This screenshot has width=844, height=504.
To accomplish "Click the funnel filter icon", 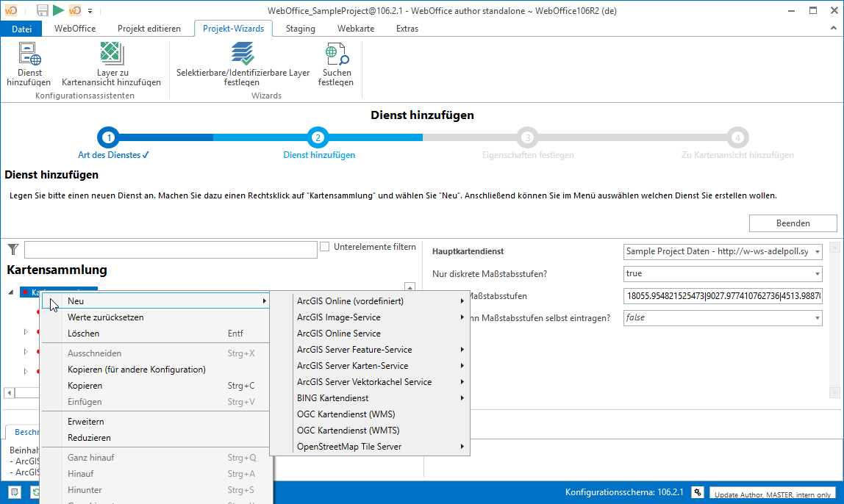I will 12,250.
